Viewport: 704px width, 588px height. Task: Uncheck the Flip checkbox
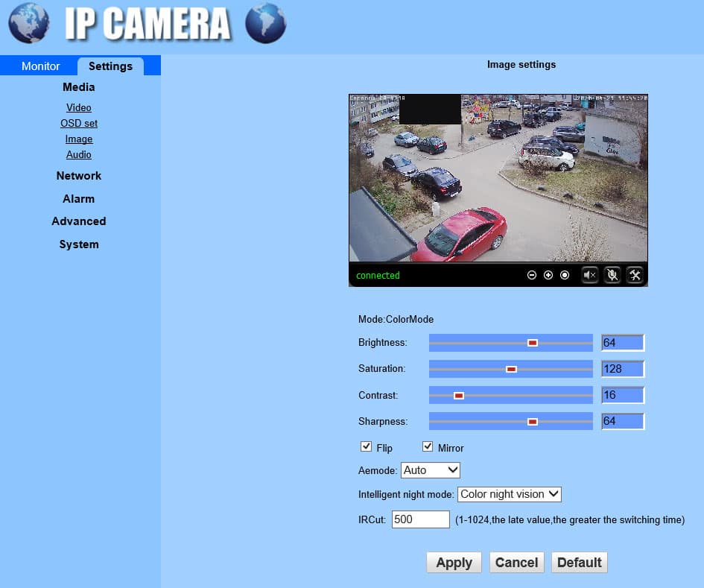(x=366, y=446)
